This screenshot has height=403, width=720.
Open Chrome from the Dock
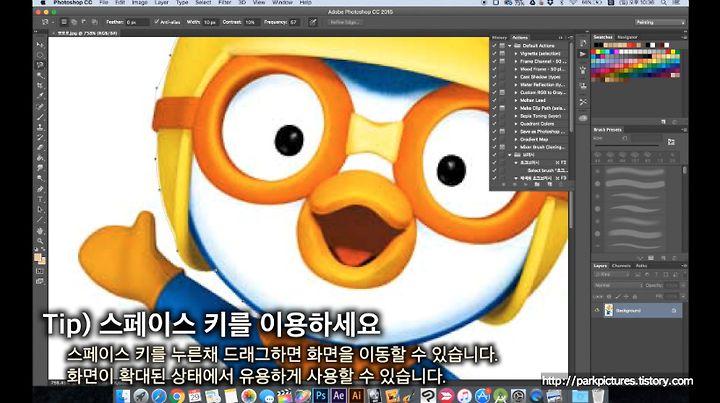[x=177, y=395]
